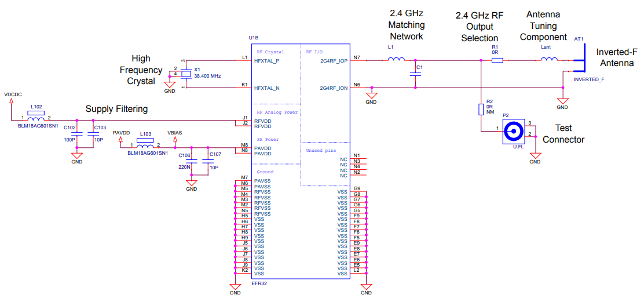This screenshot has width=644, height=302.
Task: Select the "Unused pins" section label
Action: [x=321, y=150]
